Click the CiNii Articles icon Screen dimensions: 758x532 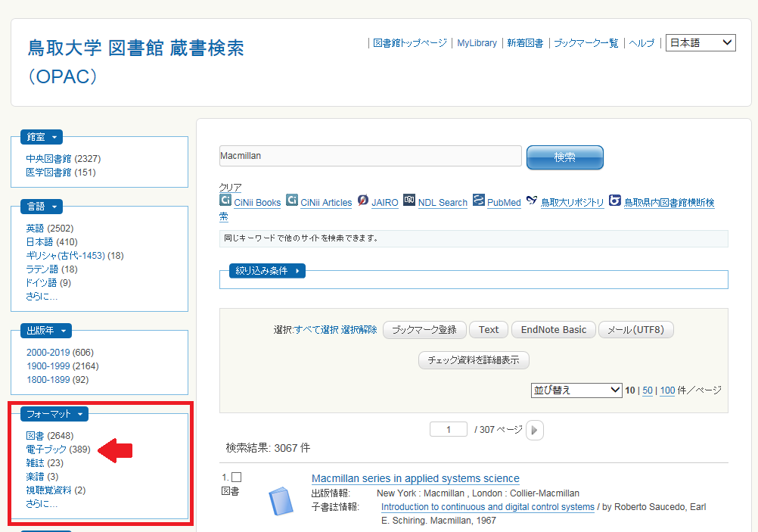[292, 200]
